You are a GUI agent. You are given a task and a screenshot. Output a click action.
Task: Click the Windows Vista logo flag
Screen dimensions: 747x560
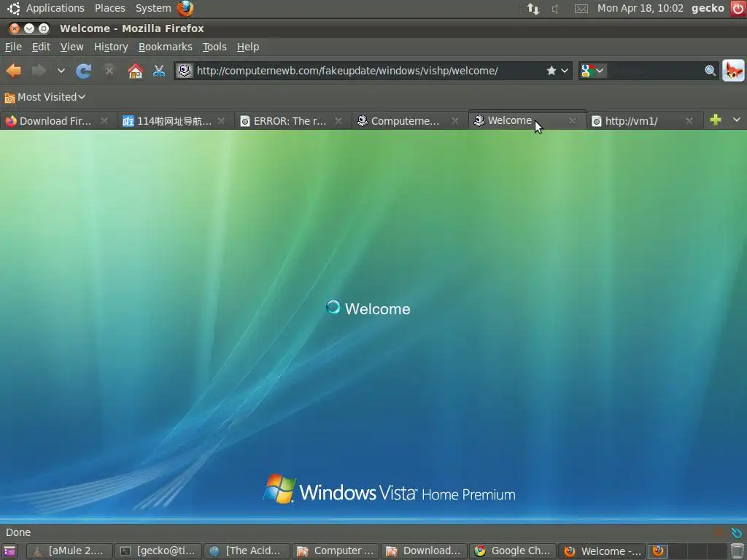(279, 489)
